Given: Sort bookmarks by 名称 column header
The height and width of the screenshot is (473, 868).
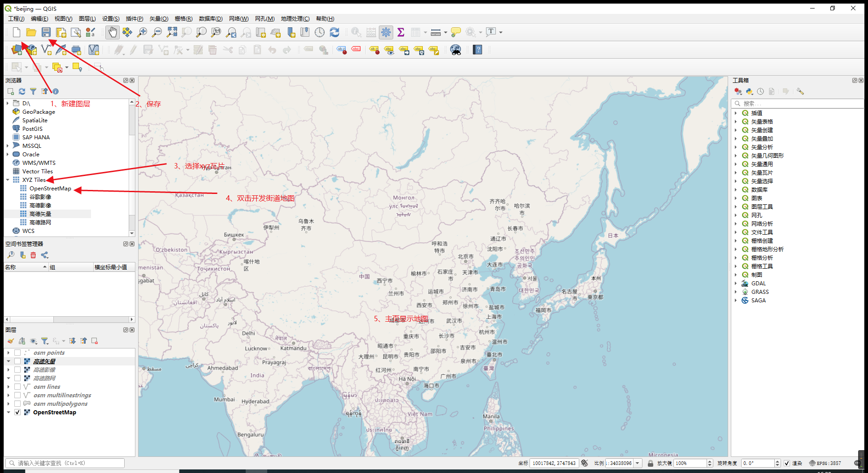Looking at the screenshot, I should click(26, 267).
